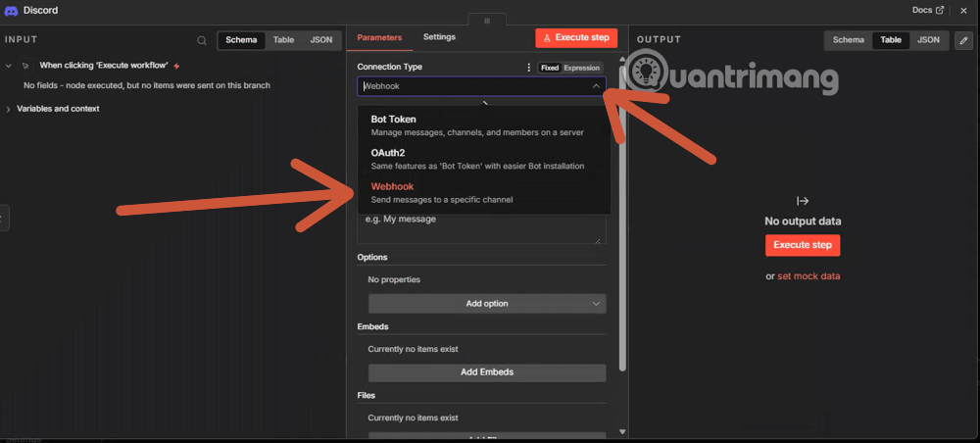Set Connection Type mode to Fixed
Screen dimensions: 980x443
click(x=550, y=68)
